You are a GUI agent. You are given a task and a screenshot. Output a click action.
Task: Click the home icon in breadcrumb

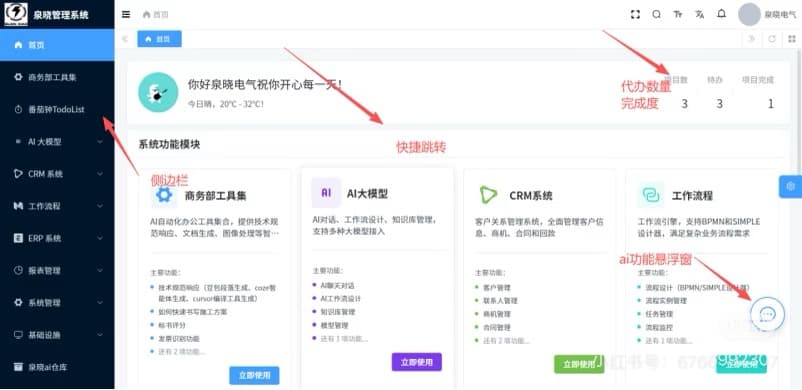[146, 14]
